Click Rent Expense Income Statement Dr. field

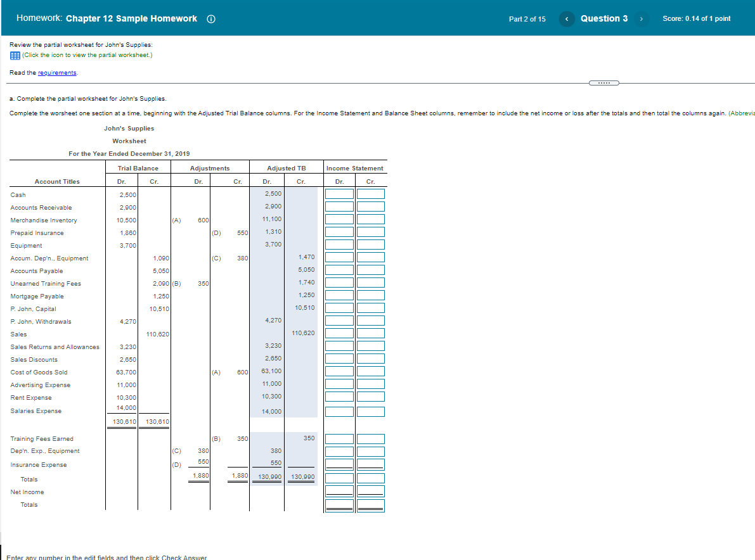pyautogui.click(x=339, y=397)
